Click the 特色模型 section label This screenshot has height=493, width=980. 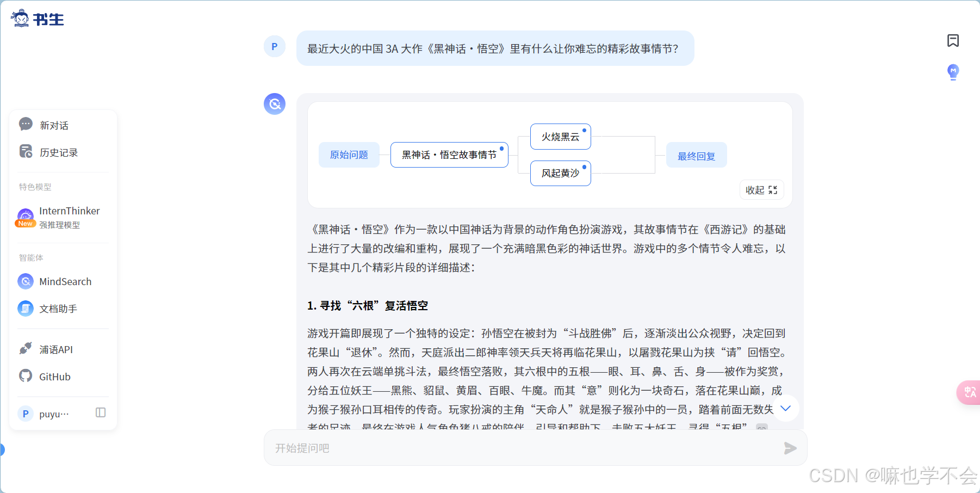35,187
